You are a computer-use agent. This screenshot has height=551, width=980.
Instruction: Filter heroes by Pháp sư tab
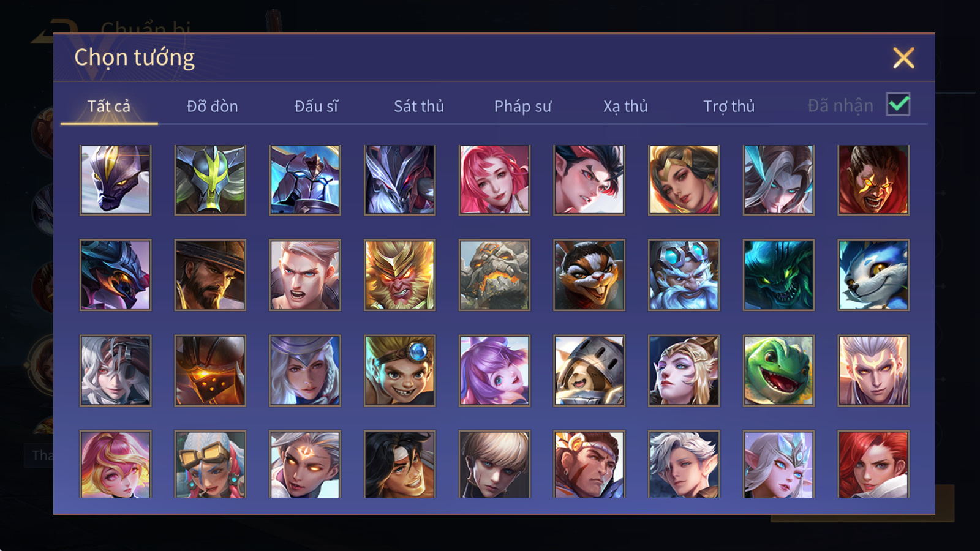(x=522, y=106)
